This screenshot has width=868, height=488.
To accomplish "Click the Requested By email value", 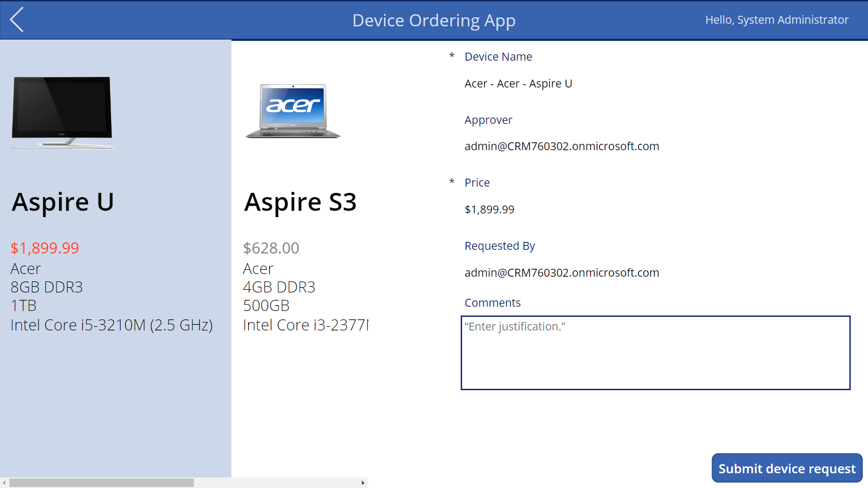I will click(x=561, y=272).
